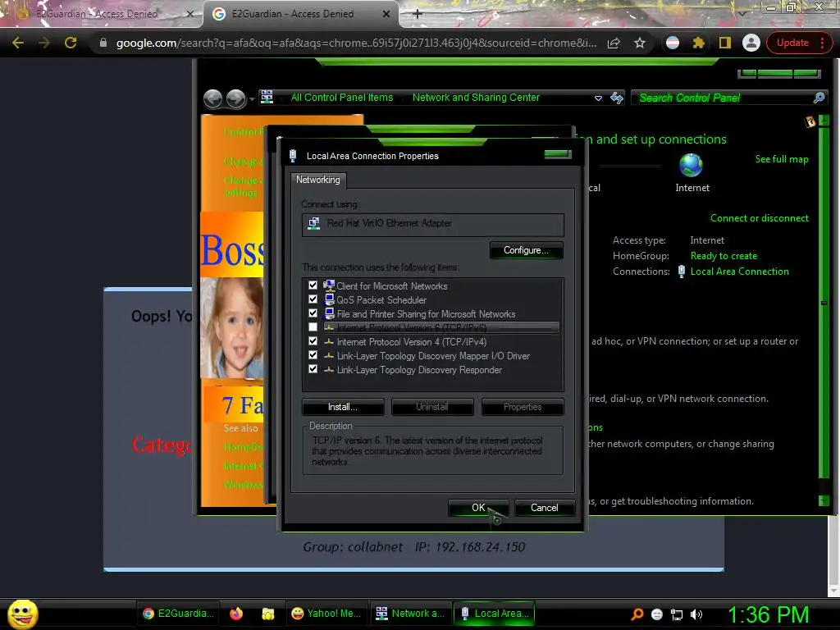Open the extensions puzzle-piece icon
The width and height of the screenshot is (840, 630).
pos(699,43)
